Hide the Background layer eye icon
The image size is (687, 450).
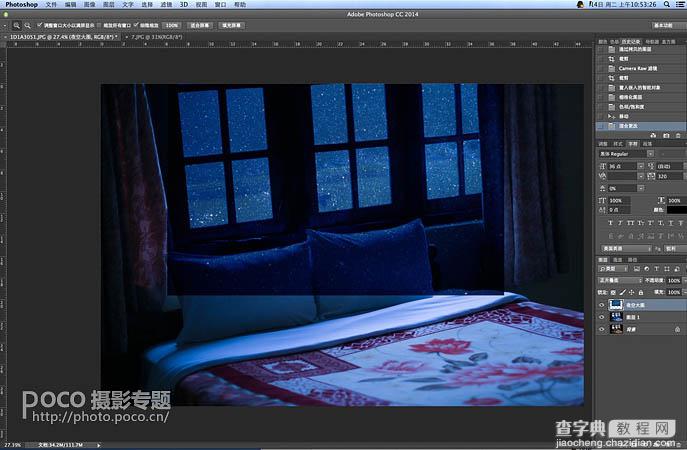[x=602, y=329]
